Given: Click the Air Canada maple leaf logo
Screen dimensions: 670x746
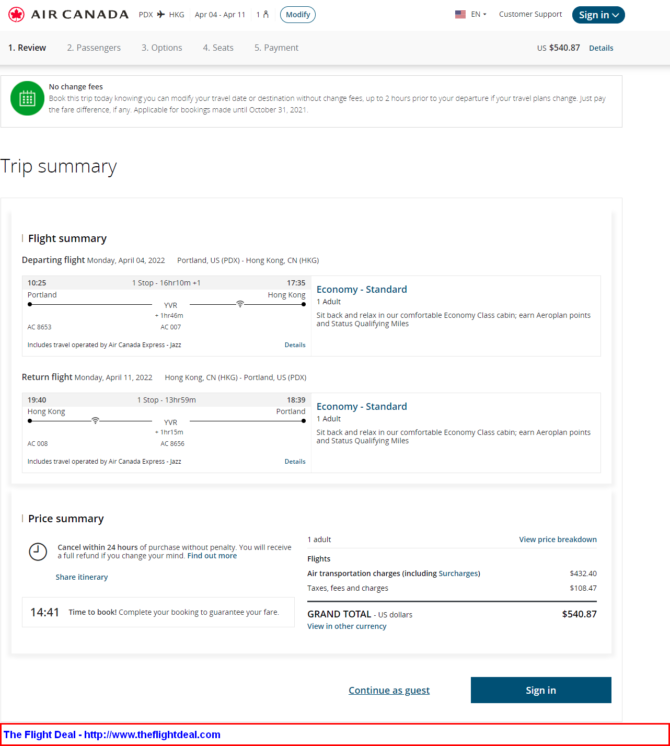Looking at the screenshot, I should [16, 15].
